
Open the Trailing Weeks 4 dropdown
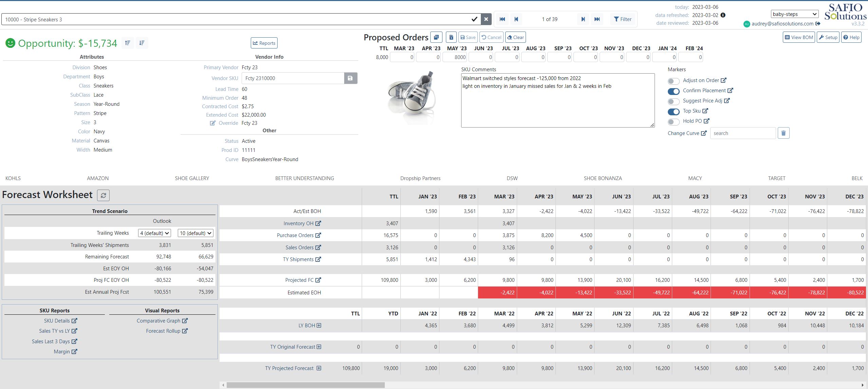pos(154,233)
